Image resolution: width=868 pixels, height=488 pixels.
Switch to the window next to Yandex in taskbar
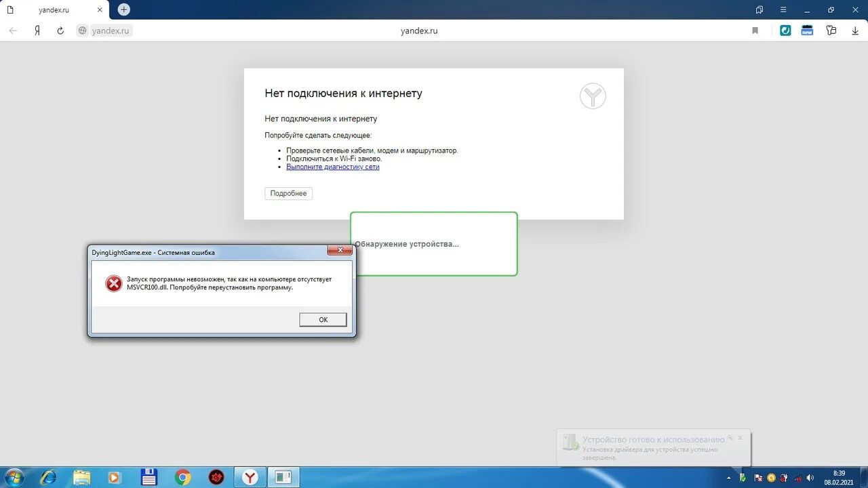tap(283, 477)
